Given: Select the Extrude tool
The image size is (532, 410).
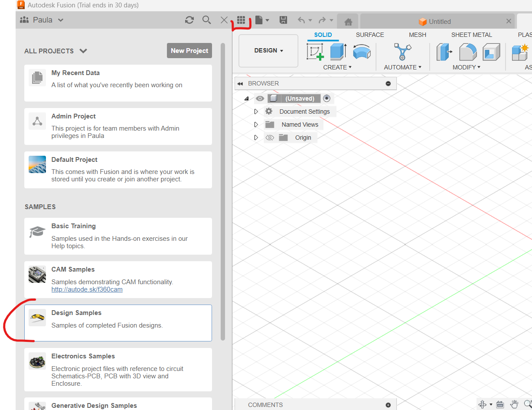Looking at the screenshot, I should click(338, 52).
